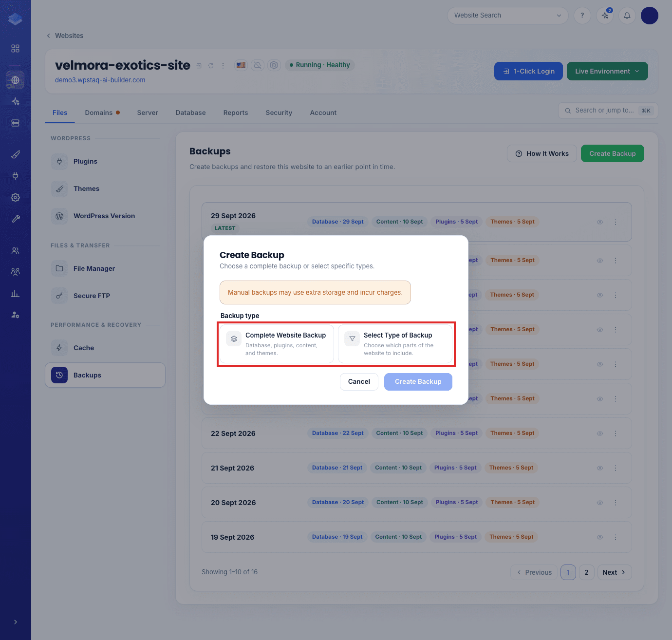Viewport: 672px width, 640px height.
Task: Open the AI sparkle notifications badge icon
Action: pyautogui.click(x=605, y=16)
